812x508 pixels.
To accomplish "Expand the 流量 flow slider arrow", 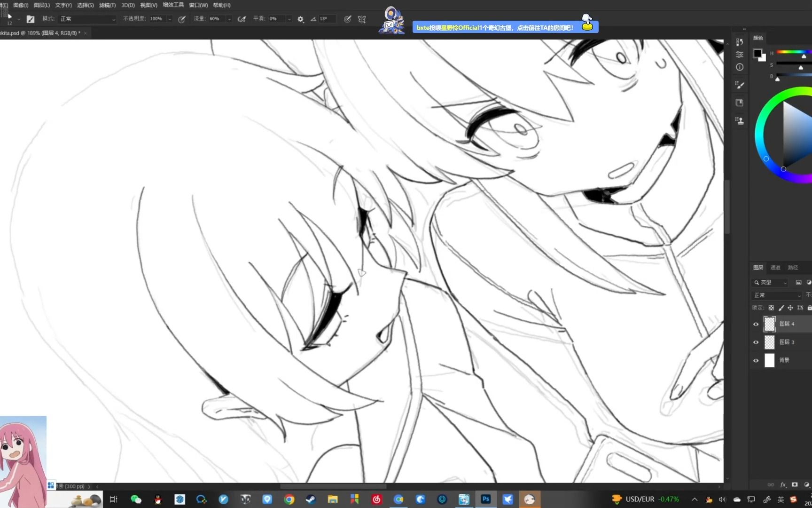I will (229, 19).
